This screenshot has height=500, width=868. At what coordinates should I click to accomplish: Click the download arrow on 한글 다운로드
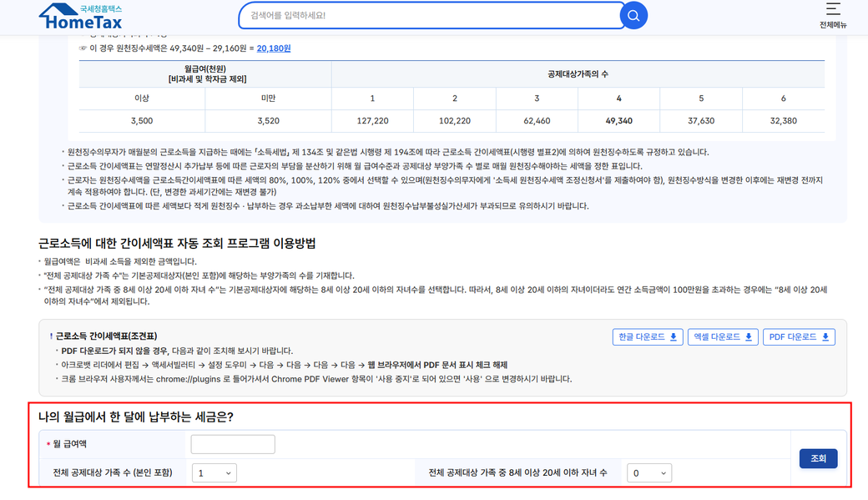674,337
